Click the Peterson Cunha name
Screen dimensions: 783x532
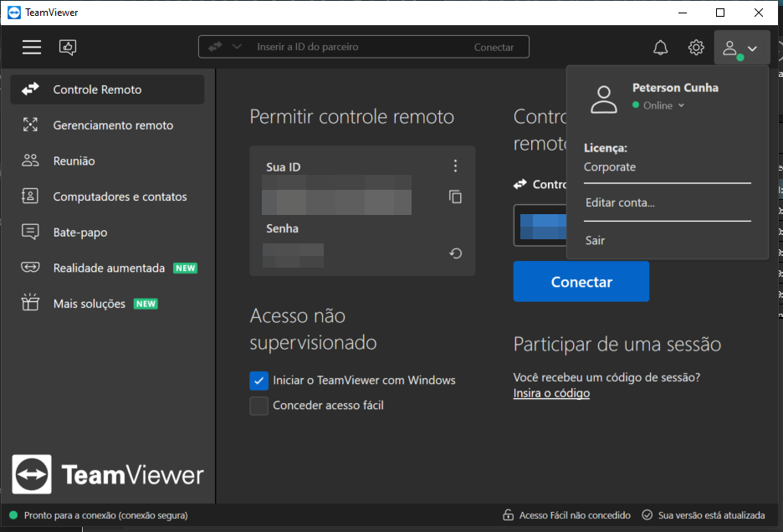675,88
